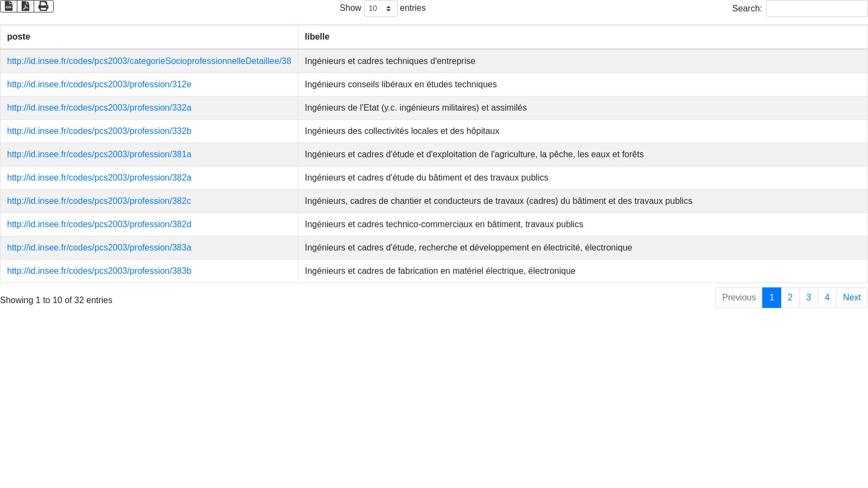Viewport: 868px width, 488px height.
Task: Open the profession/332b link
Action: pos(99,131)
